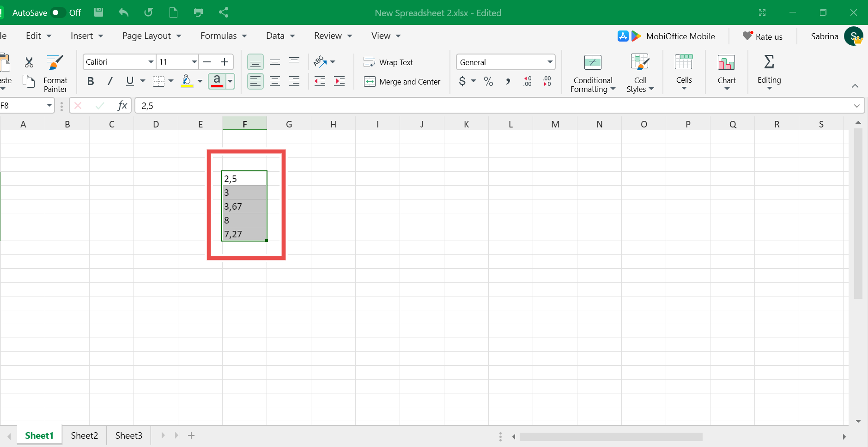Print the spreadsheet
The image size is (868, 447).
(198, 12)
